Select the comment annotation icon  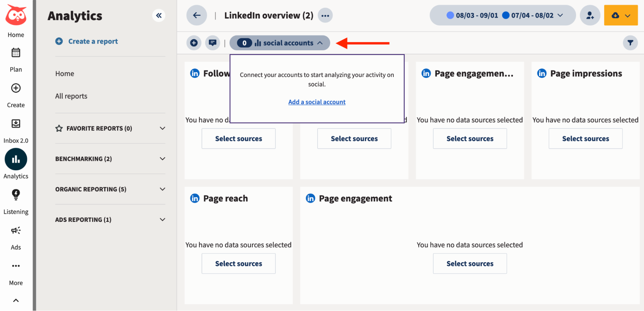click(x=212, y=42)
